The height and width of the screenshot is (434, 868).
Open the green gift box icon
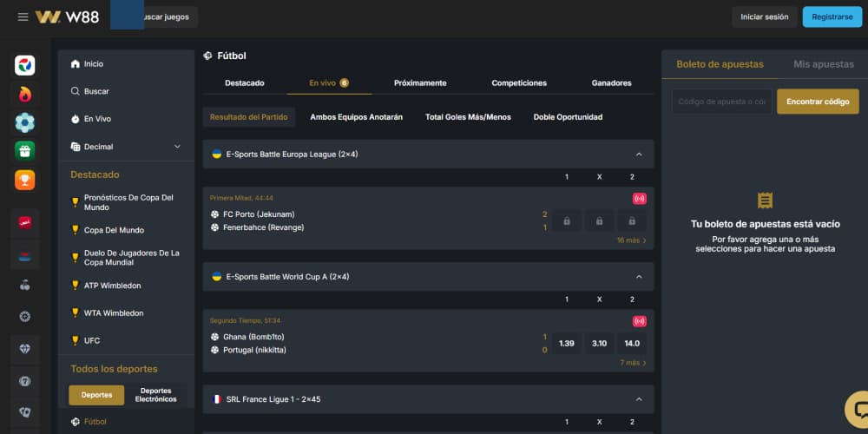tap(25, 151)
